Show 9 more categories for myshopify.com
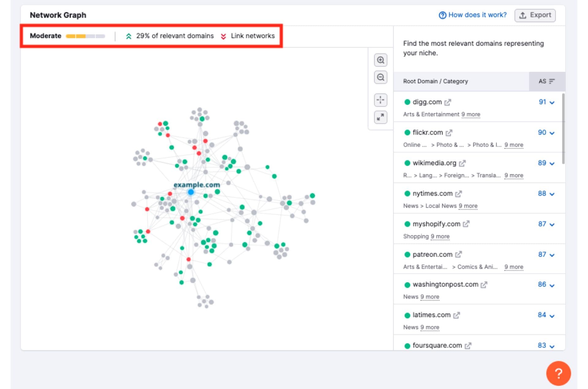This screenshot has width=588, height=389. (x=440, y=236)
